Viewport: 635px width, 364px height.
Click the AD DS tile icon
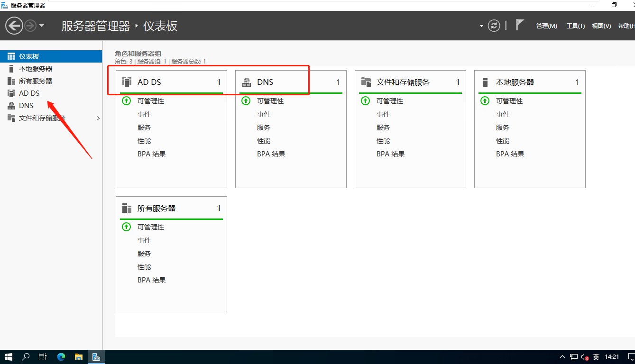coord(127,82)
